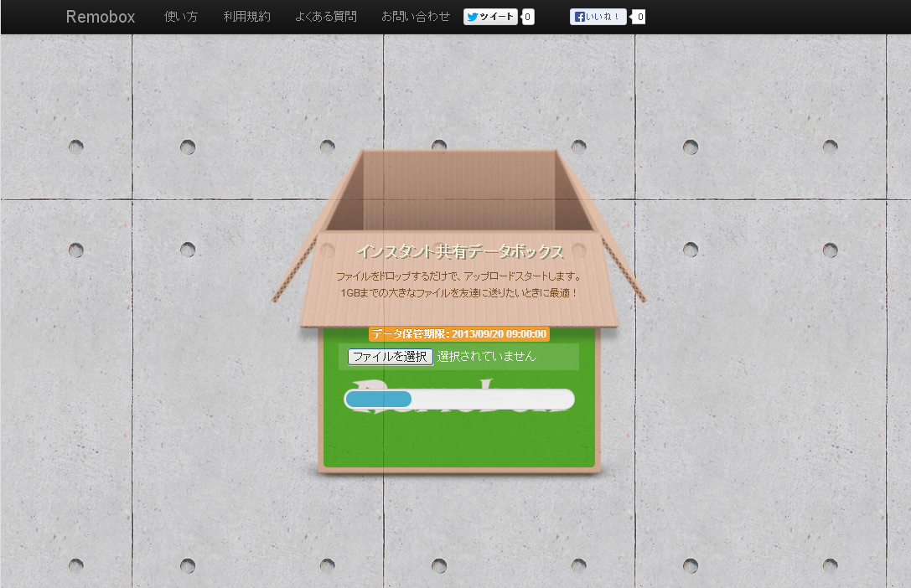The height and width of the screenshot is (588, 911).
Task: Click the Facebook like count bubble
Action: pyautogui.click(x=639, y=17)
